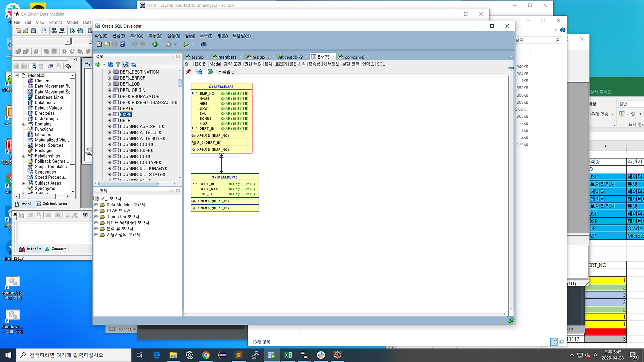Switch to Summary tab in ERwin
The height and width of the screenshot is (362, 644).
[55, 249]
